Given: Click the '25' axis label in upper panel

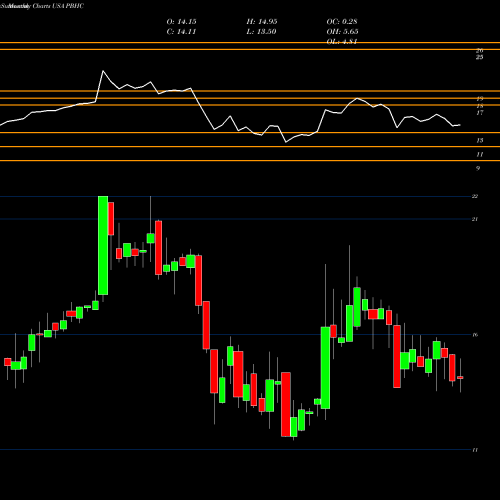Looking at the screenshot, I should [479, 57].
